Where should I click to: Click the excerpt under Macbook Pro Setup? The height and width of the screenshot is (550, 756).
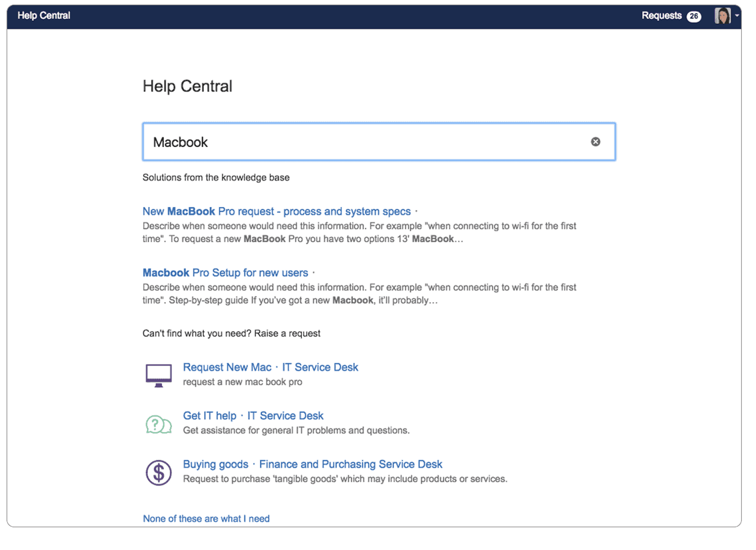click(360, 294)
